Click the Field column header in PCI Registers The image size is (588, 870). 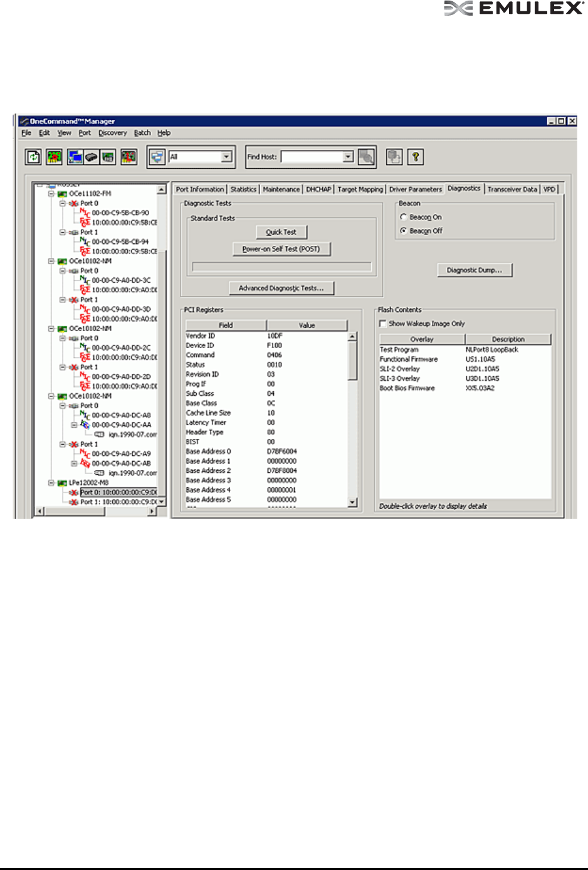point(226,326)
